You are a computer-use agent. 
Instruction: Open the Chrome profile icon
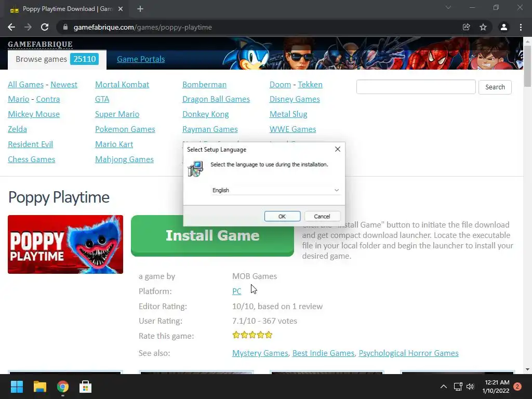pos(504,27)
